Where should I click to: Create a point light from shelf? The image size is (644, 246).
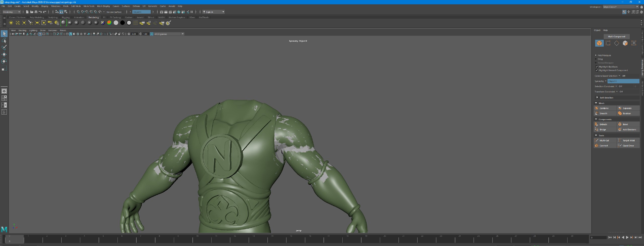[x=24, y=23]
